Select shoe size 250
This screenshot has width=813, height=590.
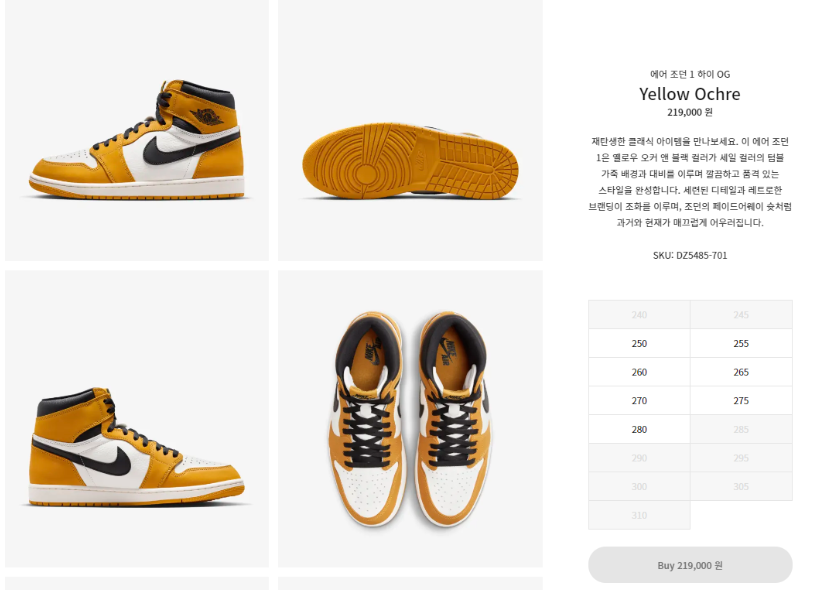(x=639, y=343)
